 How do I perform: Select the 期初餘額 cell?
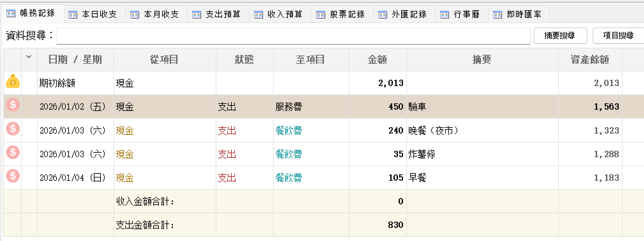[x=75, y=83]
